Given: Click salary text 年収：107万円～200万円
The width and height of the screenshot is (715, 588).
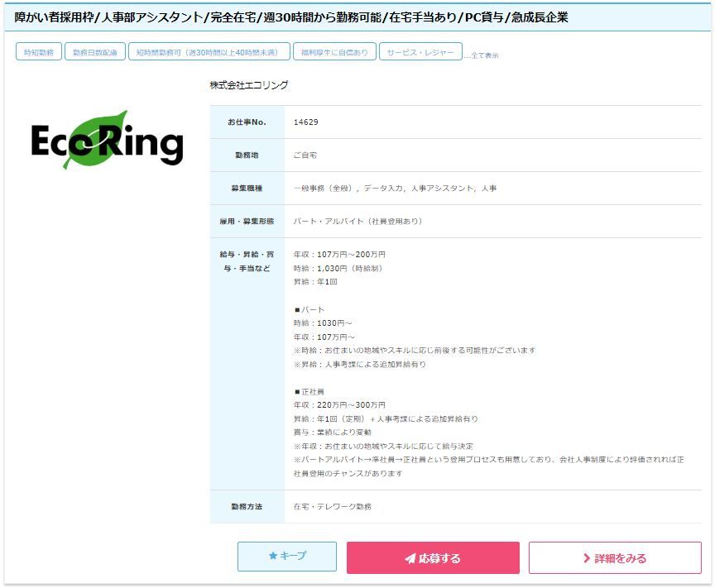Looking at the screenshot, I should (340, 255).
